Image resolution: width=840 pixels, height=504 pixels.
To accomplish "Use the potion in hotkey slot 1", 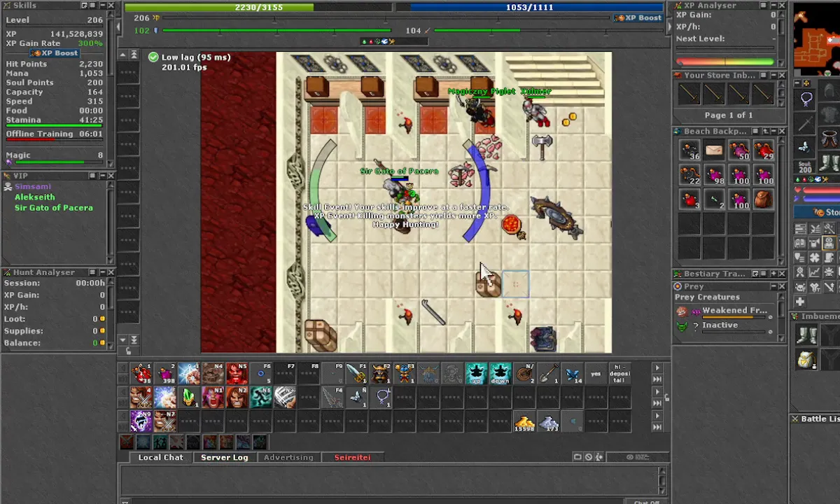I will point(141,373).
